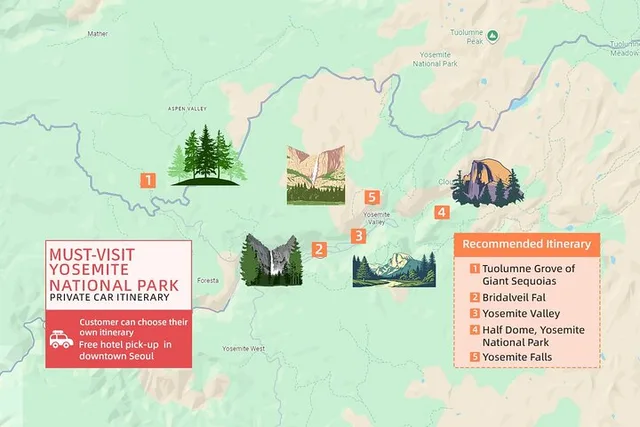
Task: Click 'Yosemite Valley' legend entry
Action: [521, 314]
